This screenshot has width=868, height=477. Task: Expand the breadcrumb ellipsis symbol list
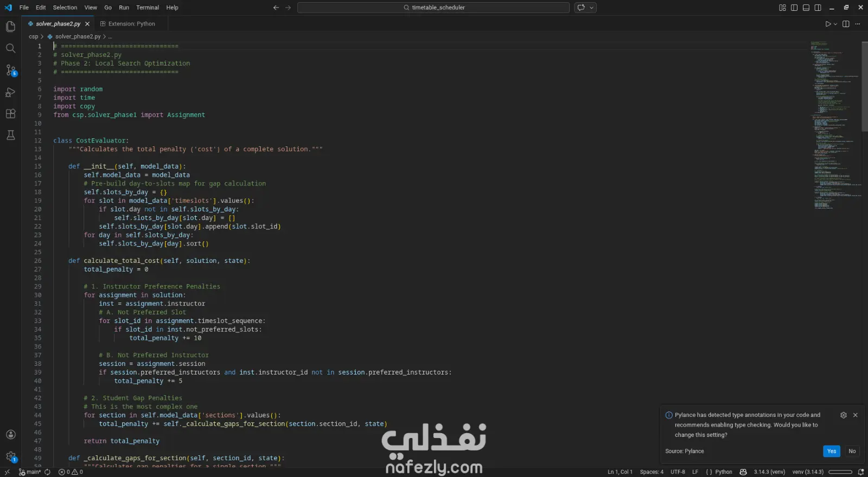click(110, 37)
